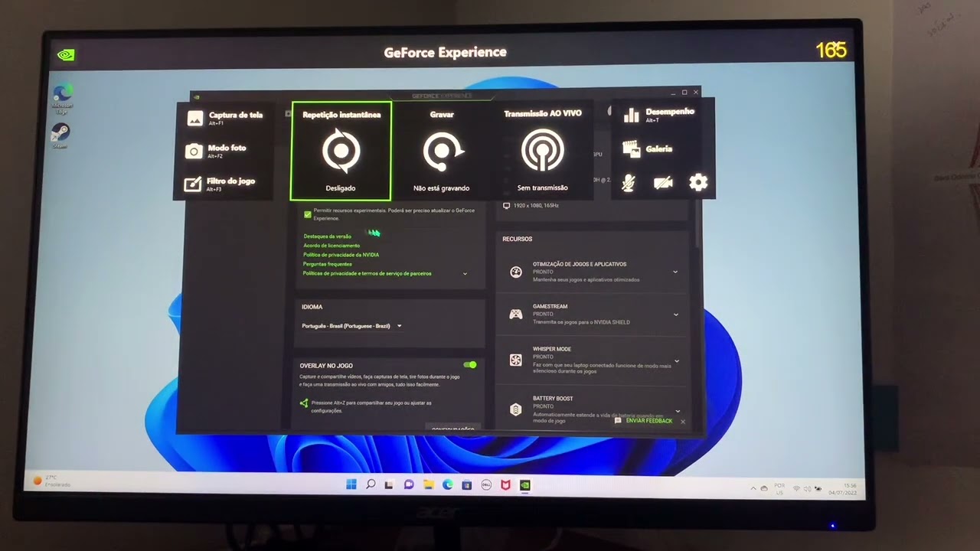Open Modo foto camera option

(x=215, y=151)
